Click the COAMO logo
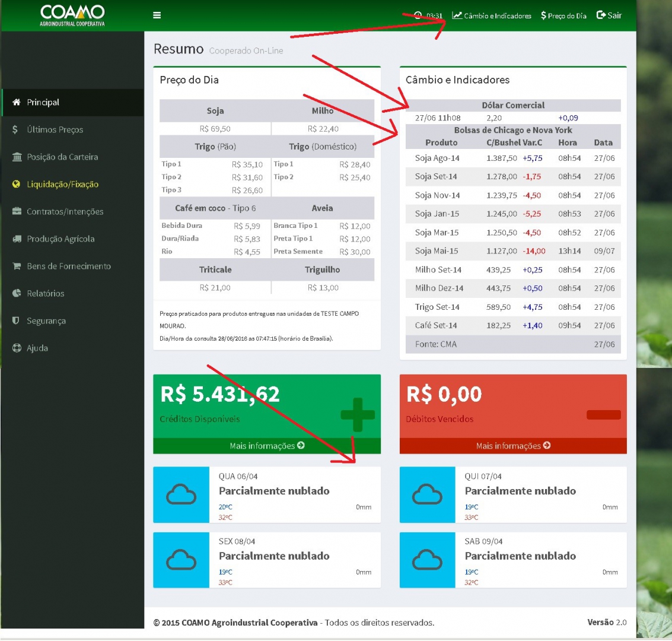The width and height of the screenshot is (672, 641). pos(72,15)
